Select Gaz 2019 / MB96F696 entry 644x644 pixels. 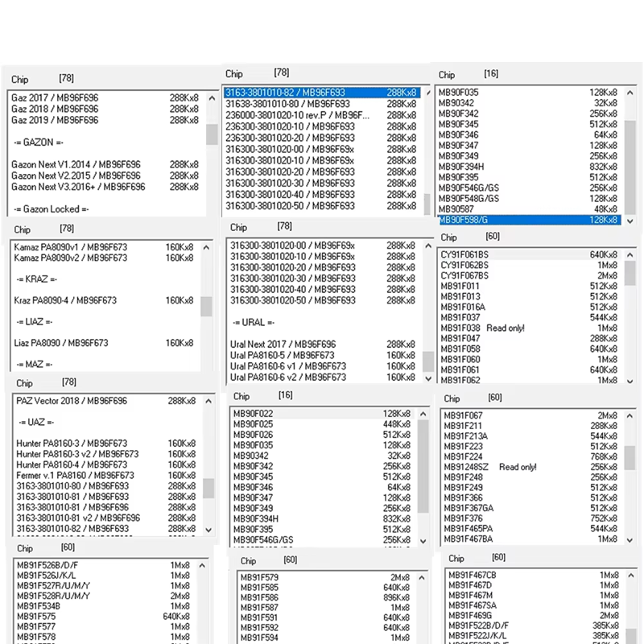106,120
